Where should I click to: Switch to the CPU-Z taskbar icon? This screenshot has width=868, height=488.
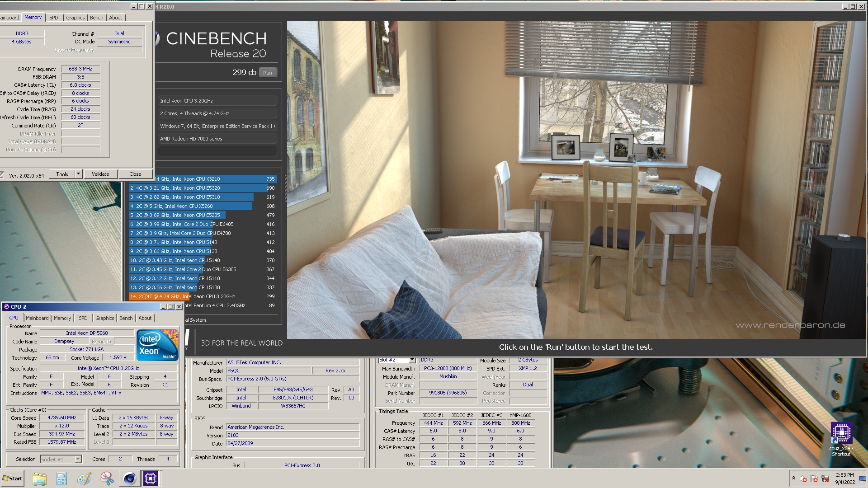151,479
